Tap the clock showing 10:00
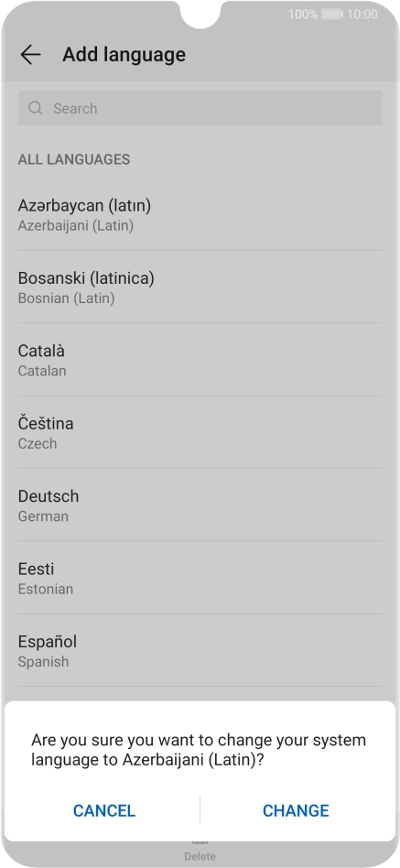400x868 pixels. pyautogui.click(x=362, y=14)
